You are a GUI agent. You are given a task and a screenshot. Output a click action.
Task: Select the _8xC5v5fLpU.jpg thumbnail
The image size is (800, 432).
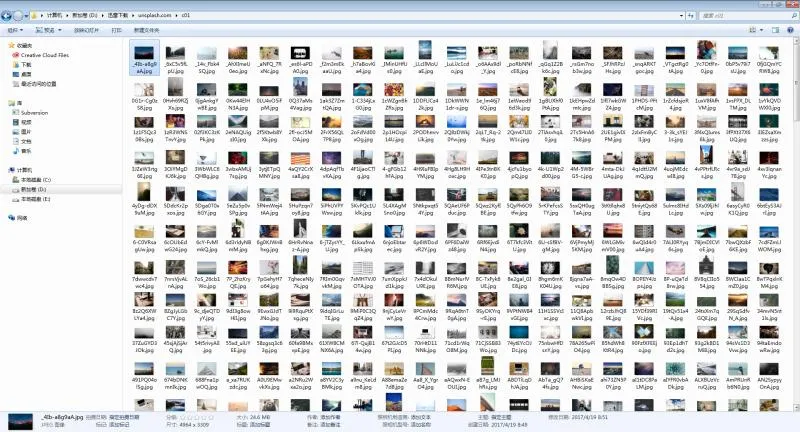tap(175, 55)
